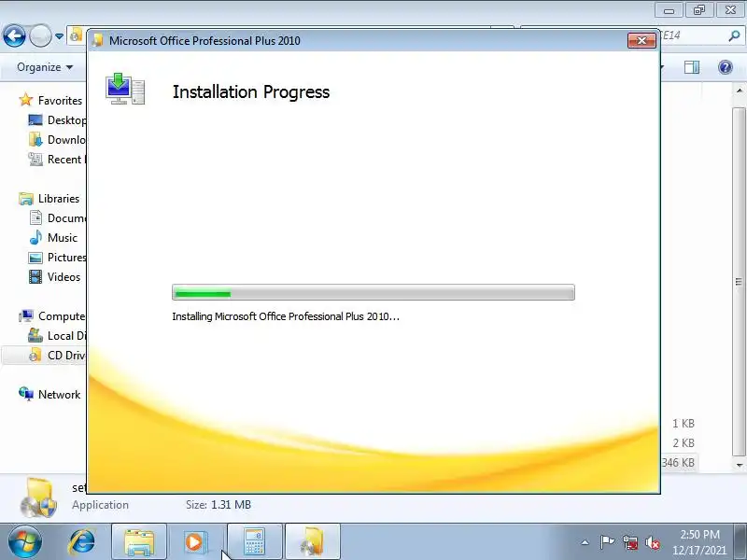Show hidden system tray icons arrow
This screenshot has height=560, width=747.
point(585,542)
